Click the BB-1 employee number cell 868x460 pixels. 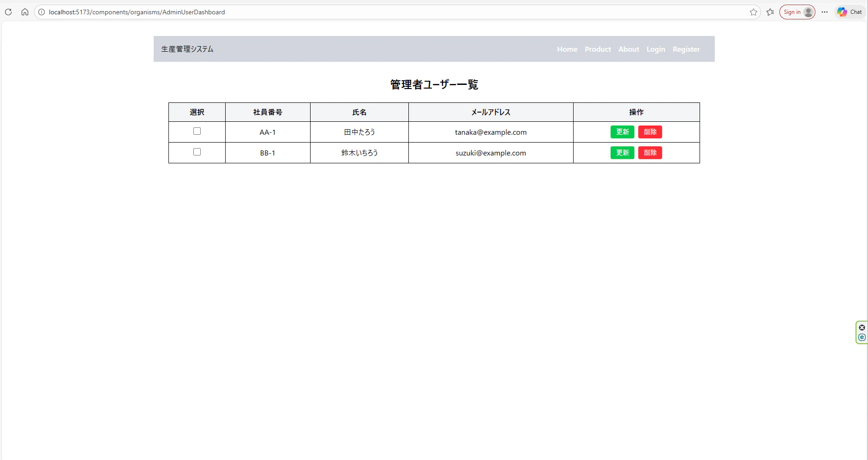pos(268,153)
